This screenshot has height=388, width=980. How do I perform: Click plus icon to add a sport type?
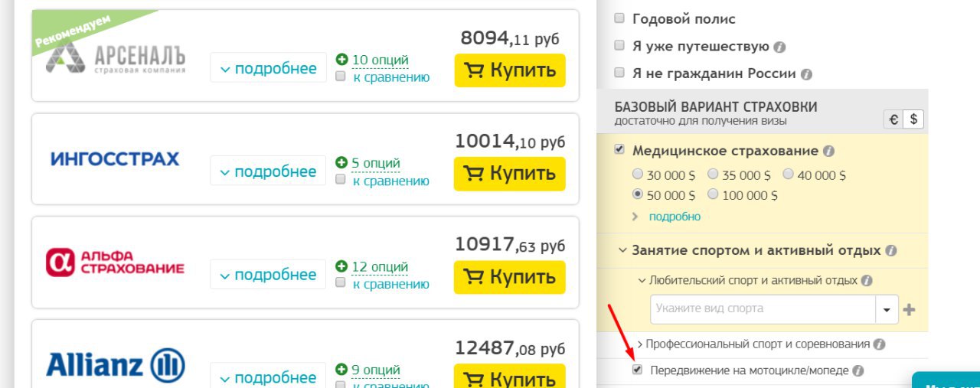tap(909, 310)
